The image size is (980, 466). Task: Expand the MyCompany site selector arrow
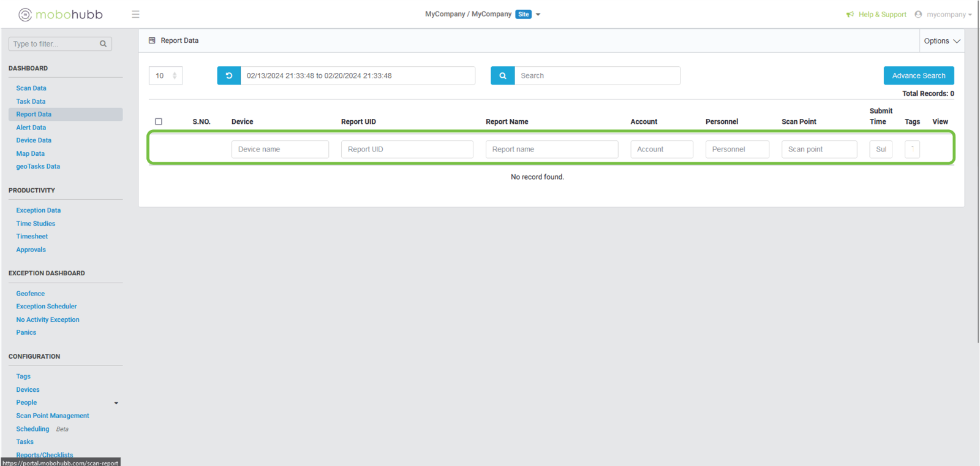tap(538, 14)
